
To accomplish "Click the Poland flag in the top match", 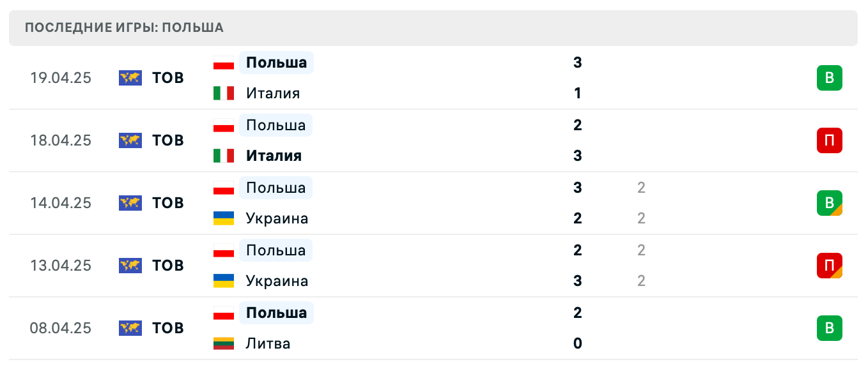I will click(222, 63).
